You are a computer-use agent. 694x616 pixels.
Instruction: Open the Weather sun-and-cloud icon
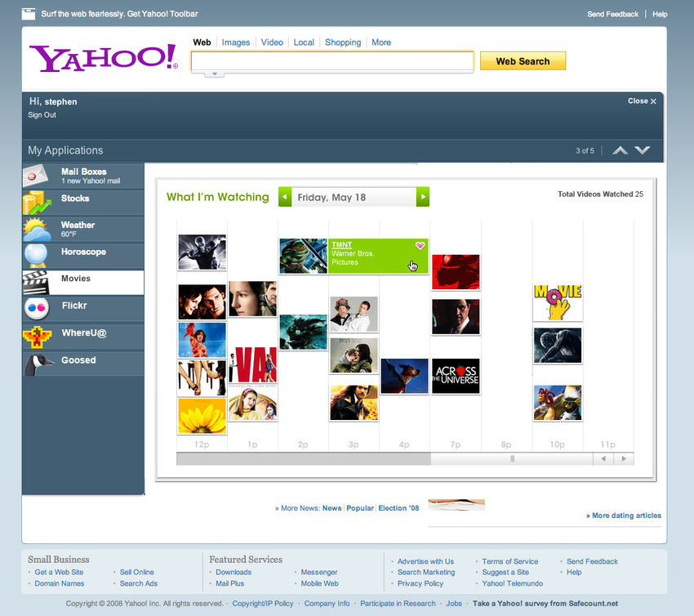tap(37, 229)
